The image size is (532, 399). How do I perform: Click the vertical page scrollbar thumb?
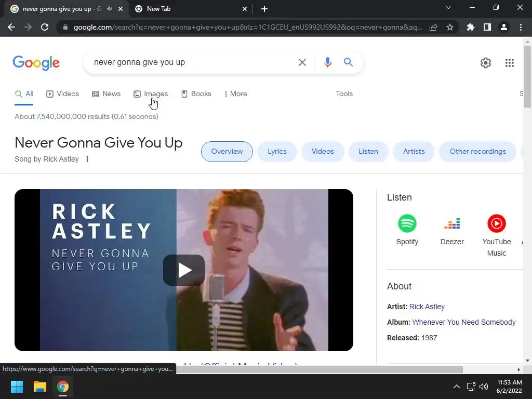pos(528,76)
